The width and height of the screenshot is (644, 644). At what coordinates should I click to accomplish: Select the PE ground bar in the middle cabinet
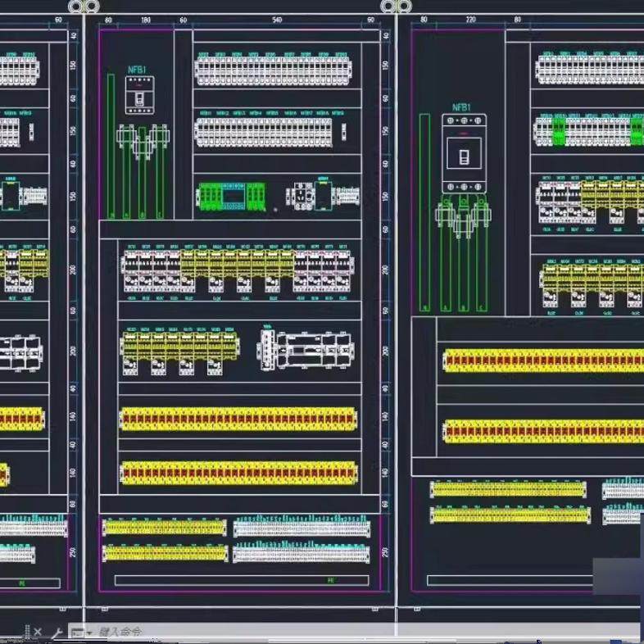click(x=242, y=580)
